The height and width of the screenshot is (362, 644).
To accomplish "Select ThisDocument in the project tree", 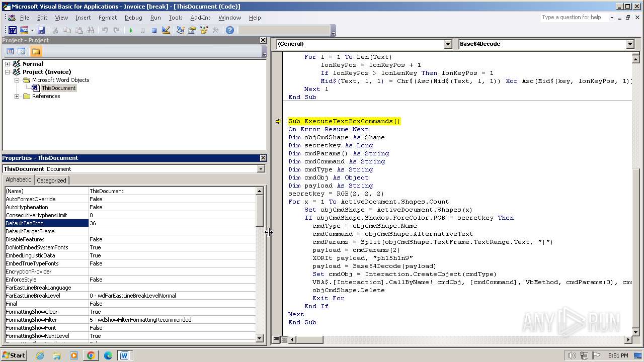I will tap(58, 88).
